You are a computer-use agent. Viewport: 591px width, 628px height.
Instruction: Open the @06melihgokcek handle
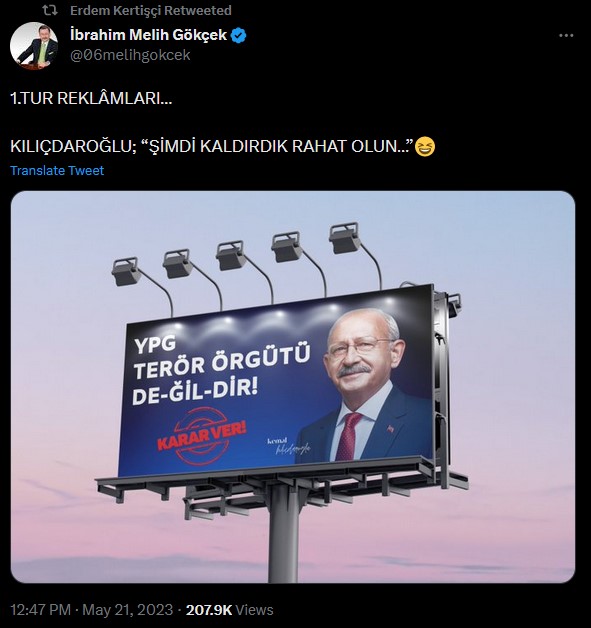pos(130,55)
